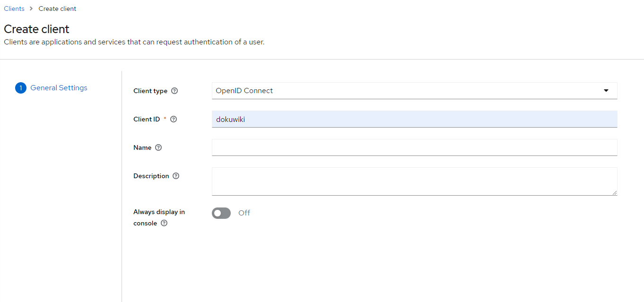Open help for Client type field
The height and width of the screenshot is (302, 644).
click(174, 91)
